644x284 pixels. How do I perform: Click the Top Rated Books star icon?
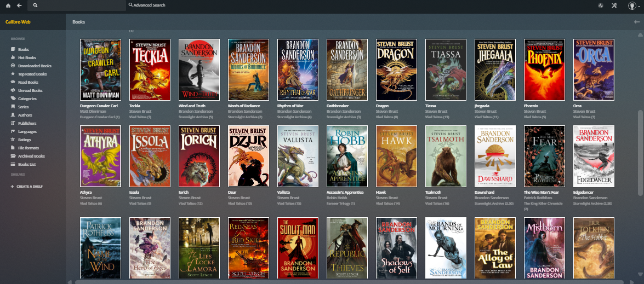coord(13,74)
